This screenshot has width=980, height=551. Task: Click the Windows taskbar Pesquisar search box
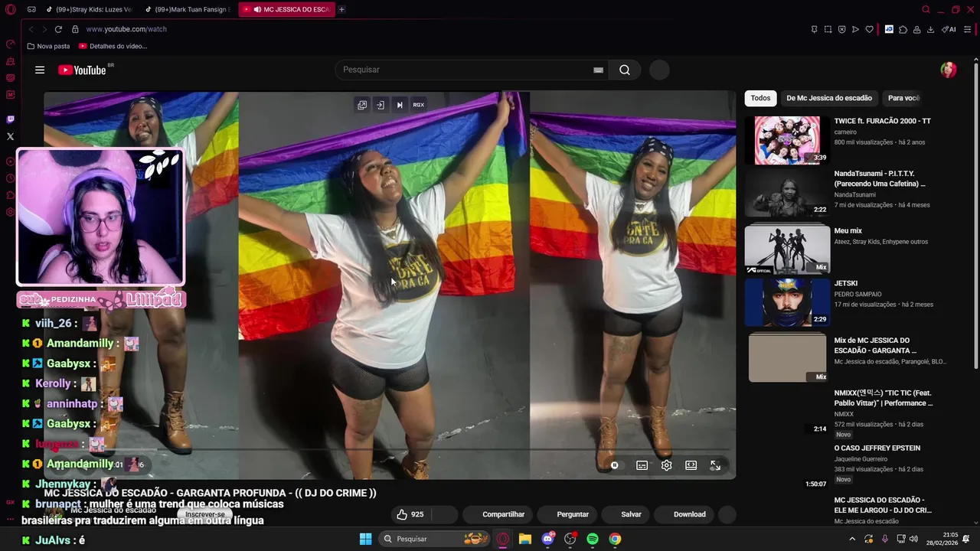pyautogui.click(x=435, y=539)
